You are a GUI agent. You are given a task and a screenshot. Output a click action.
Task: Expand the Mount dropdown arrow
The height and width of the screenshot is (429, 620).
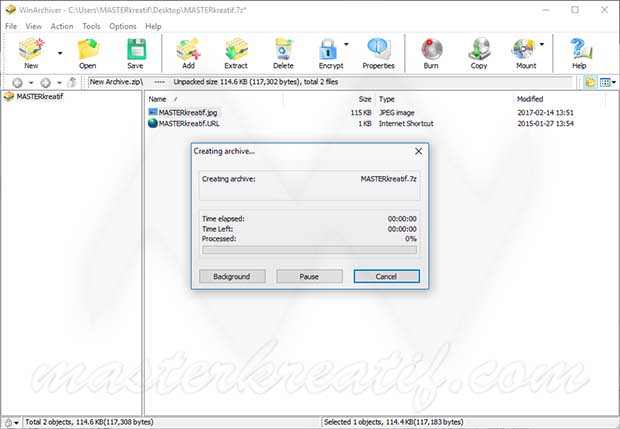542,44
